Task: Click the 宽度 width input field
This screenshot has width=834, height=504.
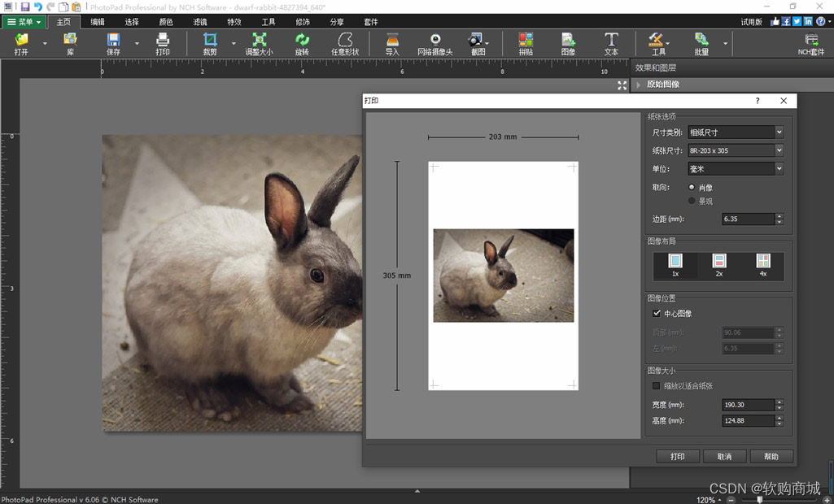Action: coord(747,405)
